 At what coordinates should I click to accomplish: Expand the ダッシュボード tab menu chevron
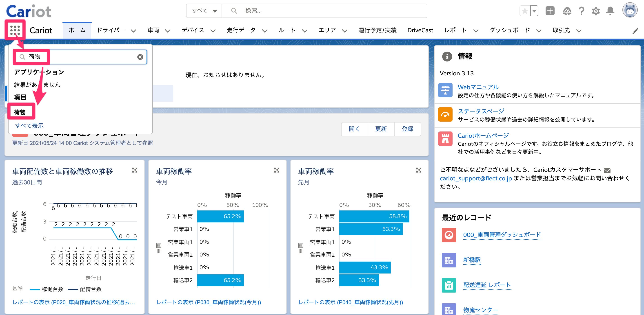click(x=539, y=31)
